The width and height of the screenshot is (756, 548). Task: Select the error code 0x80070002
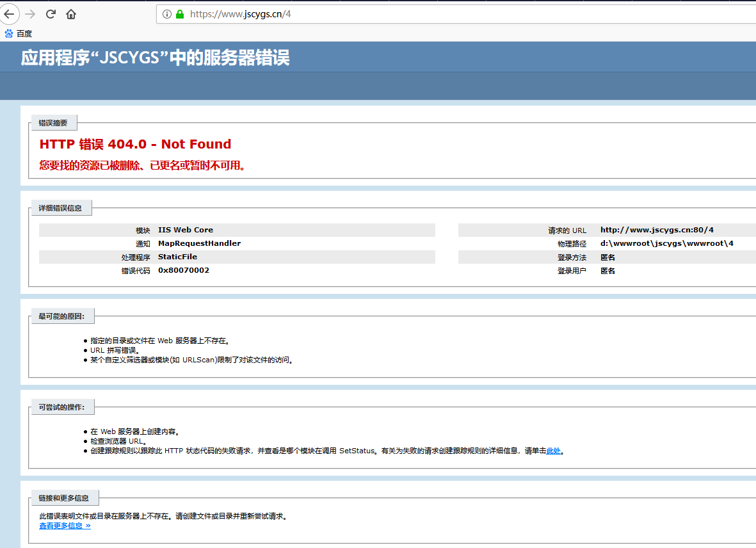click(x=184, y=270)
